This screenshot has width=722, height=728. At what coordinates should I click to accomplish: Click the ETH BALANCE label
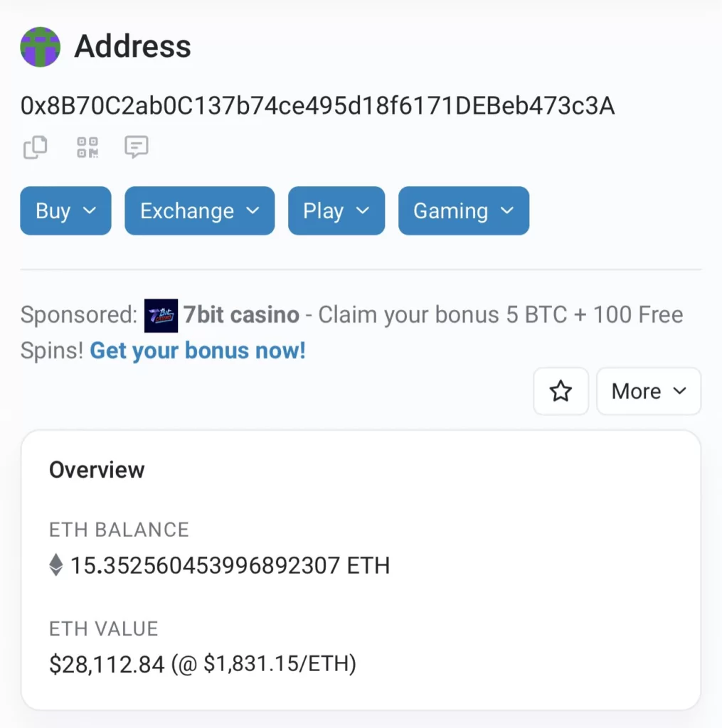(119, 530)
